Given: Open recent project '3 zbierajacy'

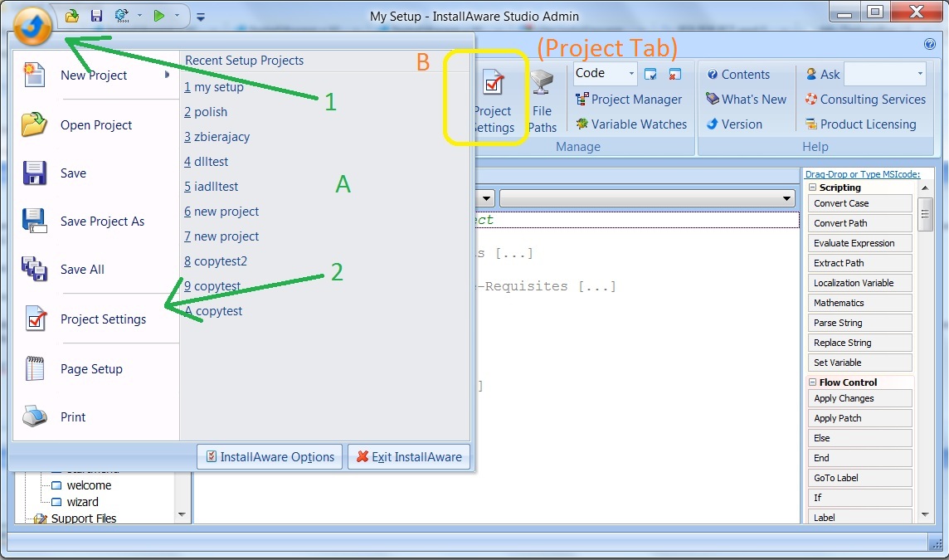Looking at the screenshot, I should click(x=217, y=137).
